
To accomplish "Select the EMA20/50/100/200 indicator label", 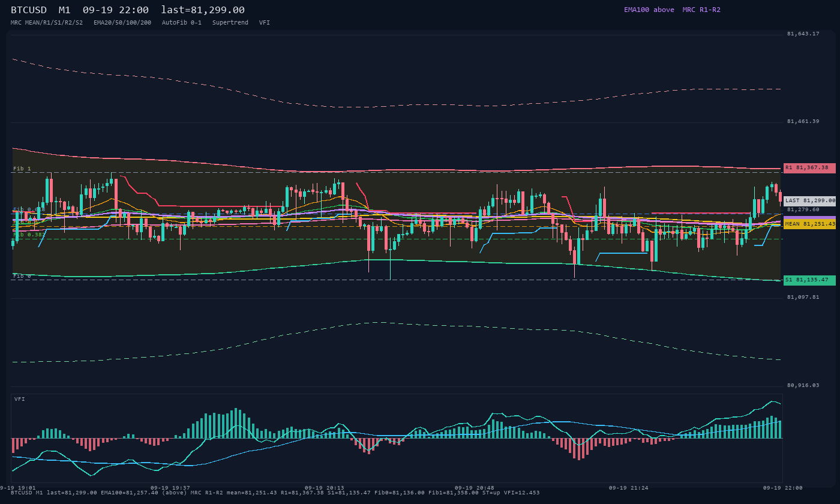I will tap(122, 22).
